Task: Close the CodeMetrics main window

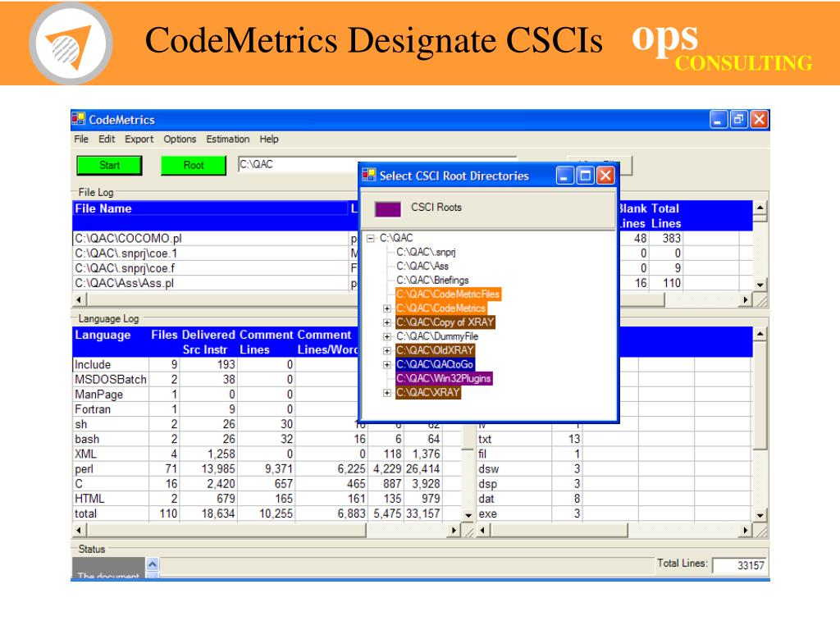Action: click(759, 120)
